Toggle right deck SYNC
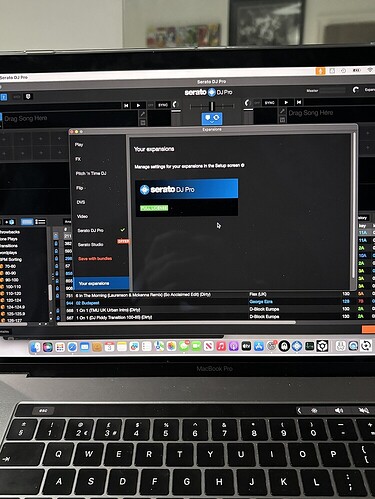The image size is (375, 499). coord(269,102)
